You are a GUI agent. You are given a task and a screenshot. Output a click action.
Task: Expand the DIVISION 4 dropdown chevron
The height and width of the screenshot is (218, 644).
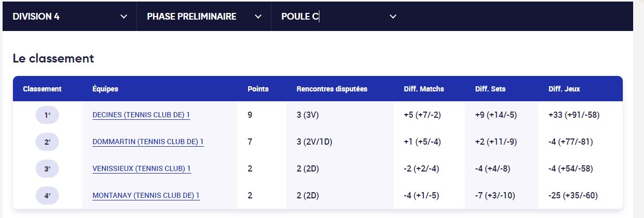124,17
